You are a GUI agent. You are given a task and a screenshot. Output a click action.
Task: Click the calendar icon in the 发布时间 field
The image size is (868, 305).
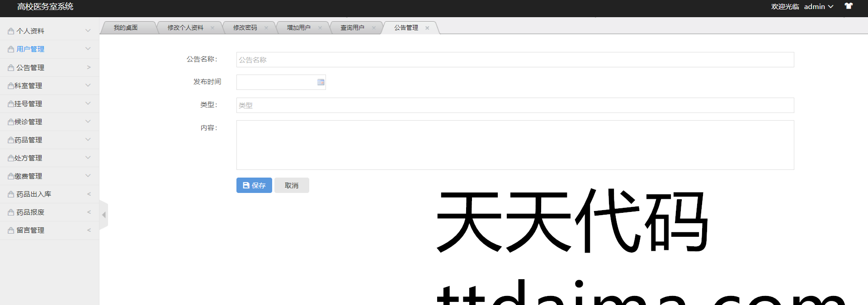click(321, 82)
